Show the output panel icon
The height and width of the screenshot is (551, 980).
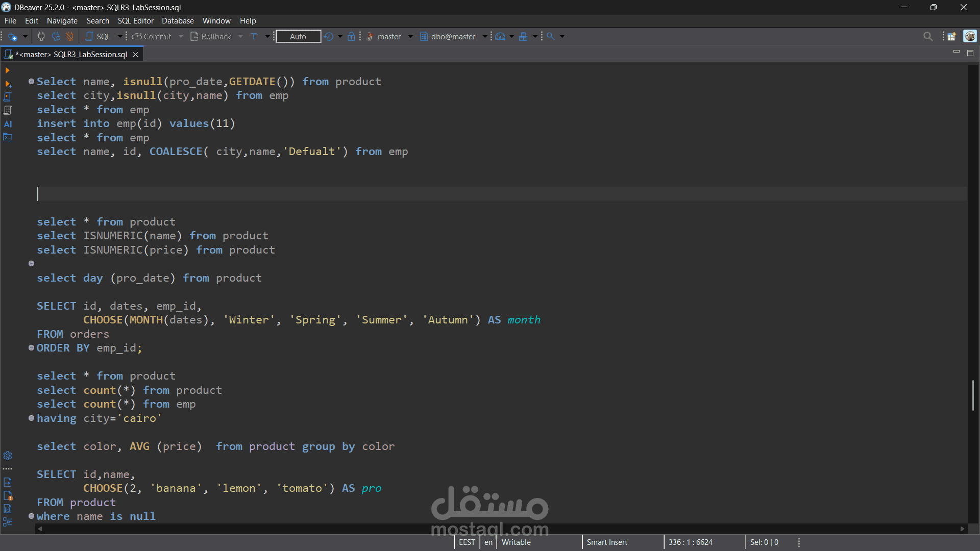pyautogui.click(x=8, y=482)
